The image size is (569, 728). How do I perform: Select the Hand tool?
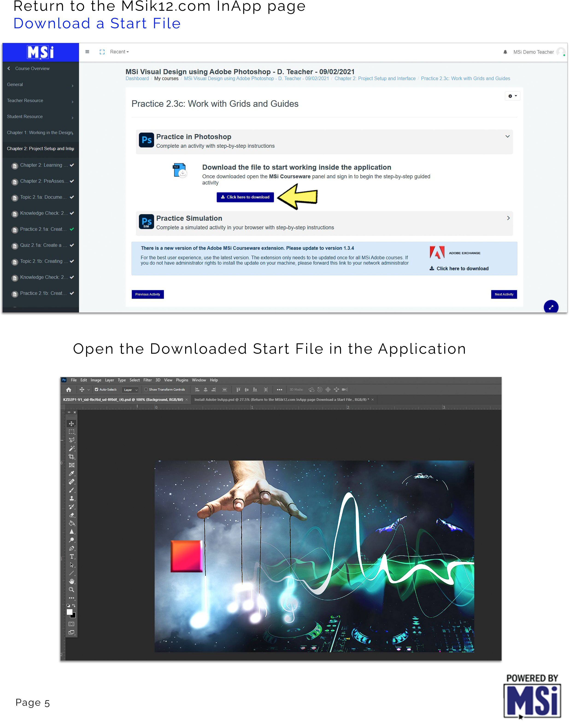(71, 581)
